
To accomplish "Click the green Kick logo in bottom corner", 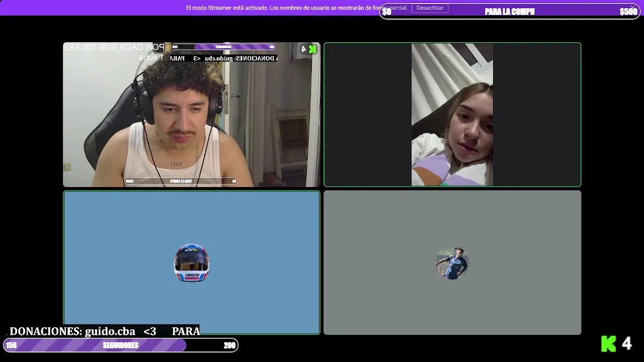I will coord(609,344).
